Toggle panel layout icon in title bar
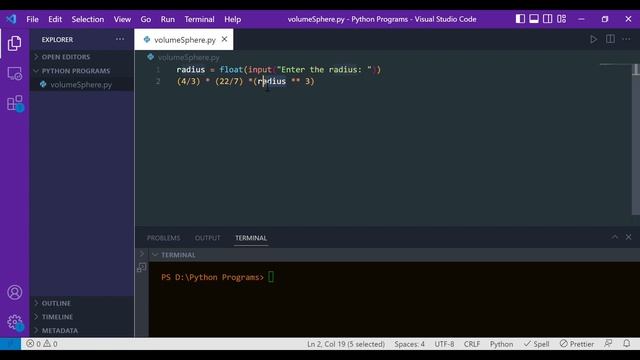The height and width of the screenshot is (360, 640). tap(534, 19)
